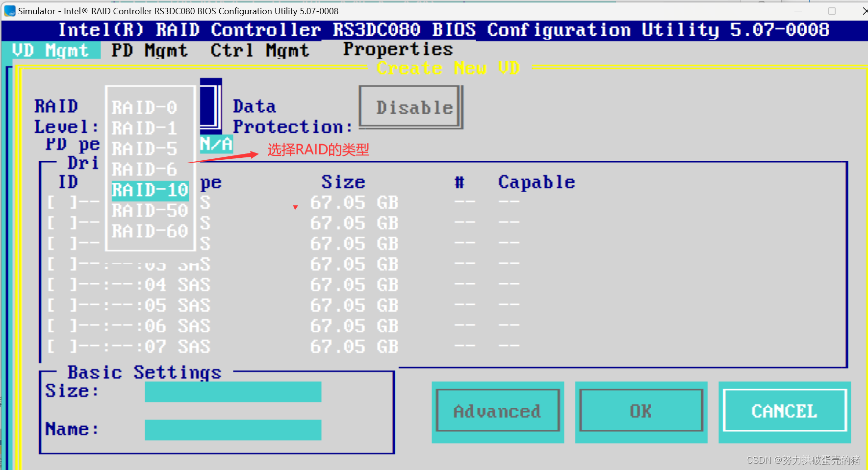Select RAID-50 from the level list
The width and height of the screenshot is (868, 470).
tap(150, 211)
